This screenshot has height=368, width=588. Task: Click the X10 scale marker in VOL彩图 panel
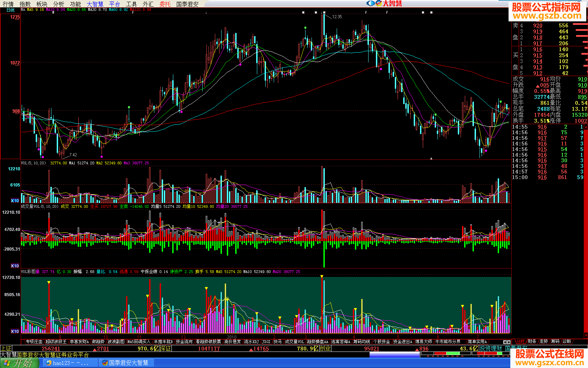(x=15, y=332)
